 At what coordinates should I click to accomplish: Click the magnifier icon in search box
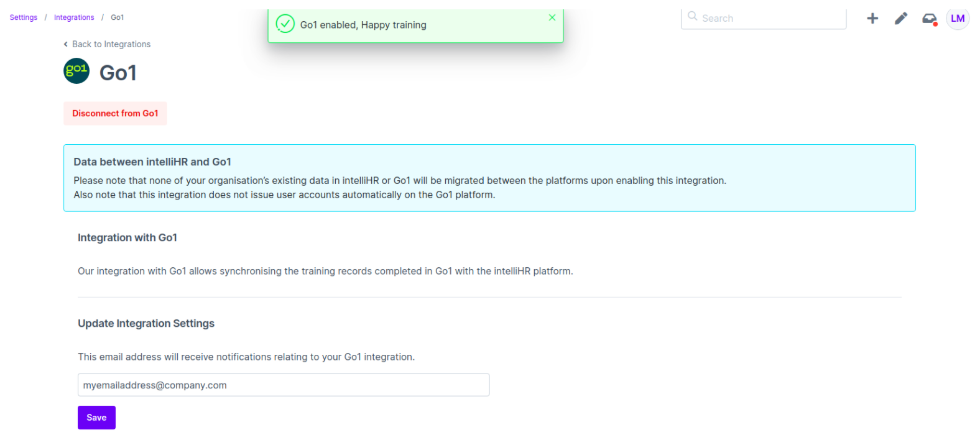pyautogui.click(x=692, y=17)
